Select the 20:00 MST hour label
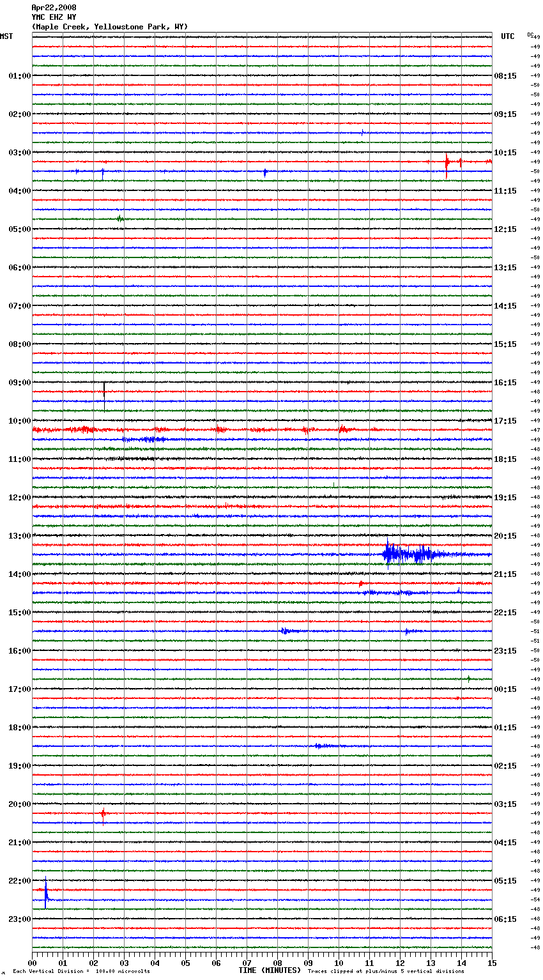This screenshot has height=980, width=543. [x=20, y=804]
